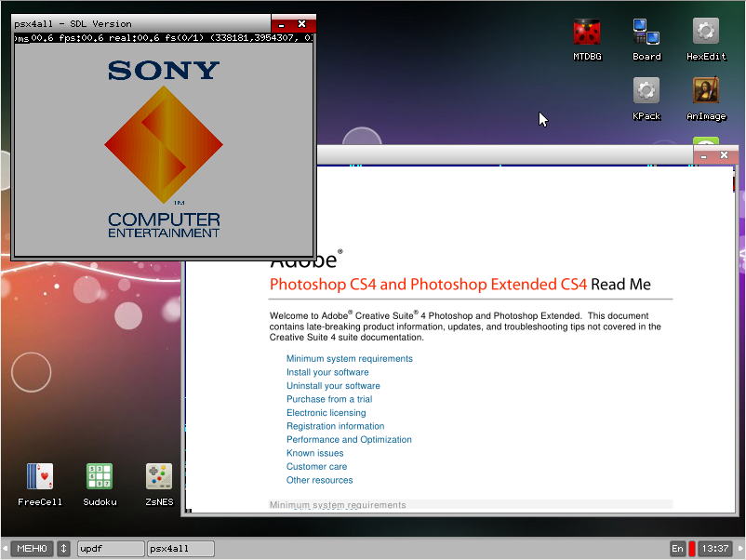Switch to the updf taskbar entry
Screen dimensions: 746x560
point(111,549)
